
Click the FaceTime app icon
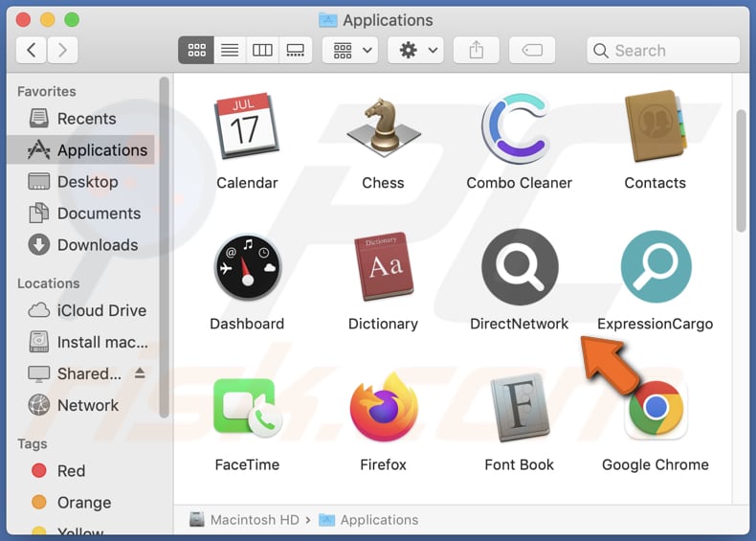click(247, 408)
